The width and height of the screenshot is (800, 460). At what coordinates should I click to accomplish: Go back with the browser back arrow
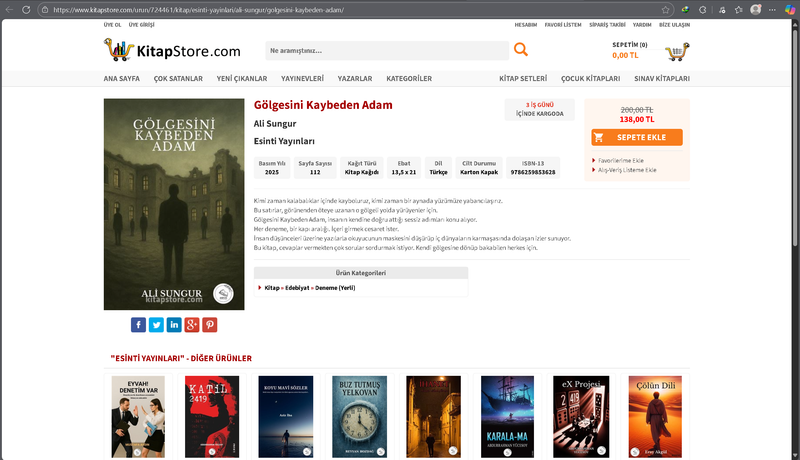(9, 10)
